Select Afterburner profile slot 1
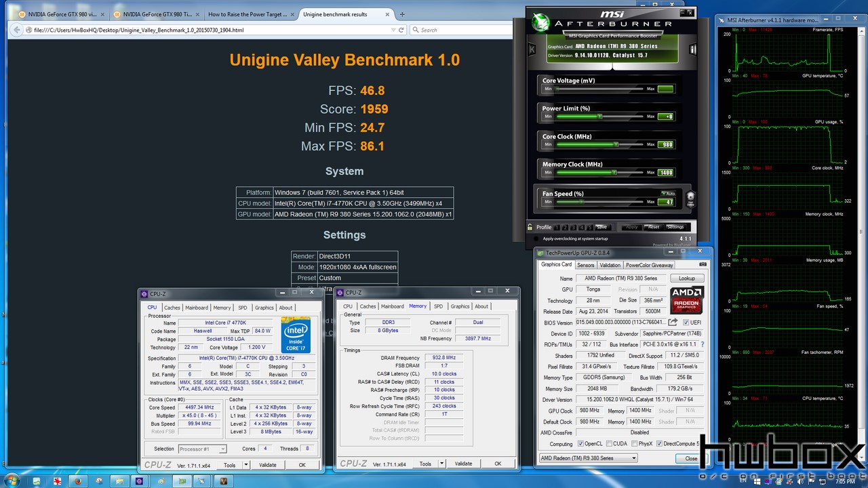Viewport: 868px width, 488px height. 557,227
